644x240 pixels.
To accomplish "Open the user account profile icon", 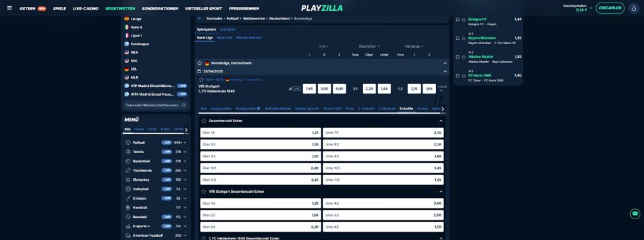I will coord(634,8).
